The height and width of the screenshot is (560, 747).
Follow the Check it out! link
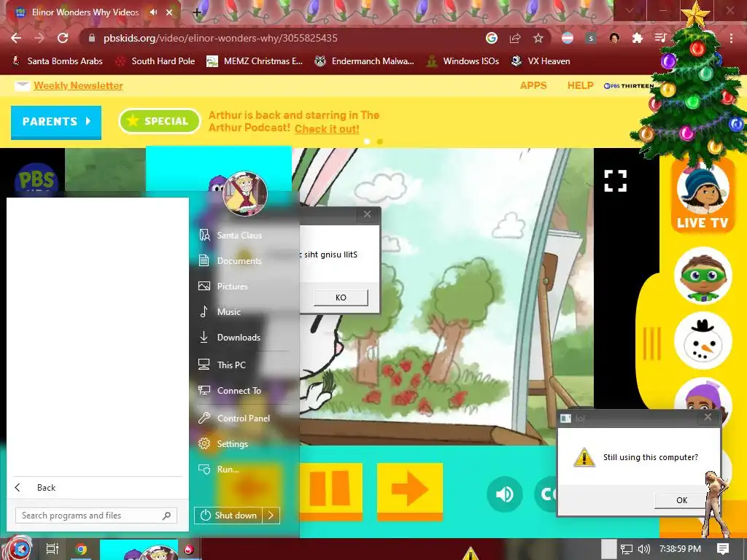327,128
